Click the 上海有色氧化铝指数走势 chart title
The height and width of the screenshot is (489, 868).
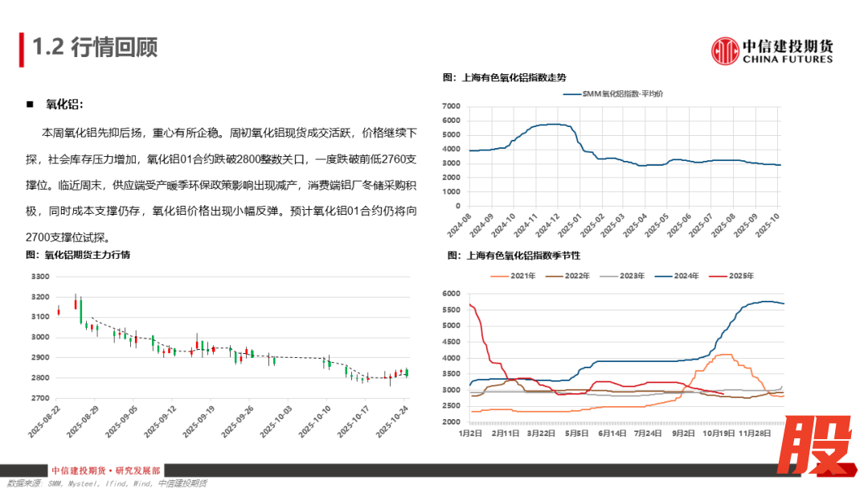504,78
